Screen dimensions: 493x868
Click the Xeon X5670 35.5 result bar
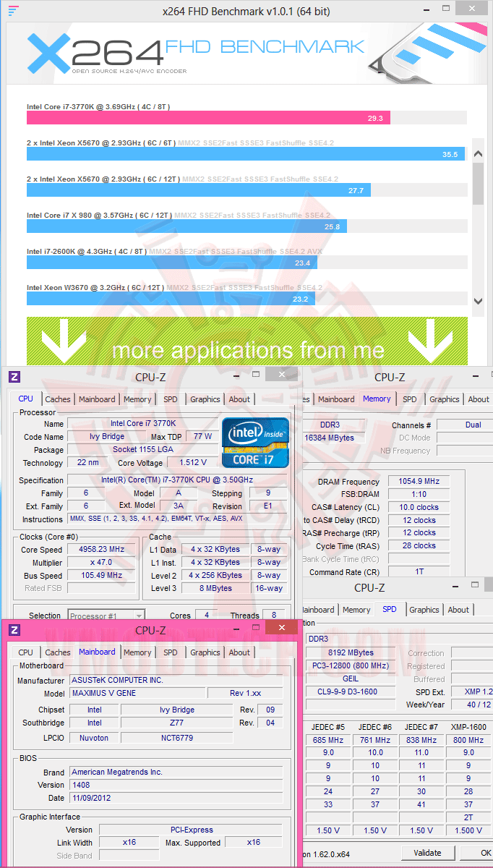(246, 153)
